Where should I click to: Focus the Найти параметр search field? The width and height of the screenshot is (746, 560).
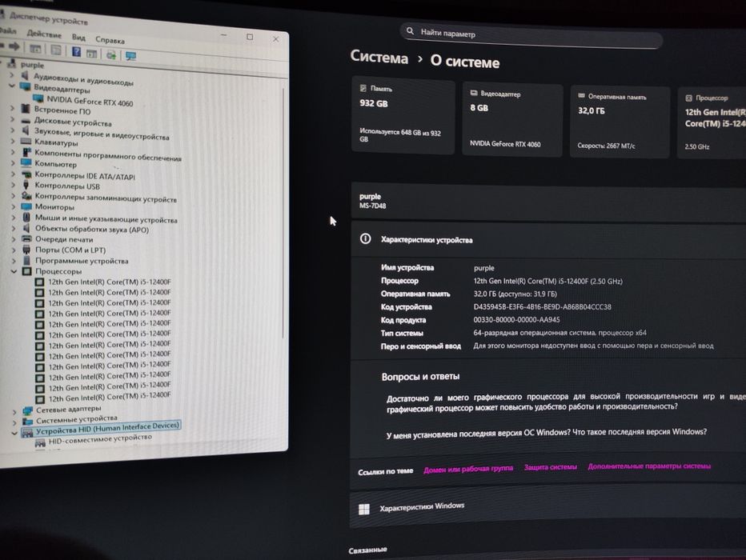pos(531,35)
